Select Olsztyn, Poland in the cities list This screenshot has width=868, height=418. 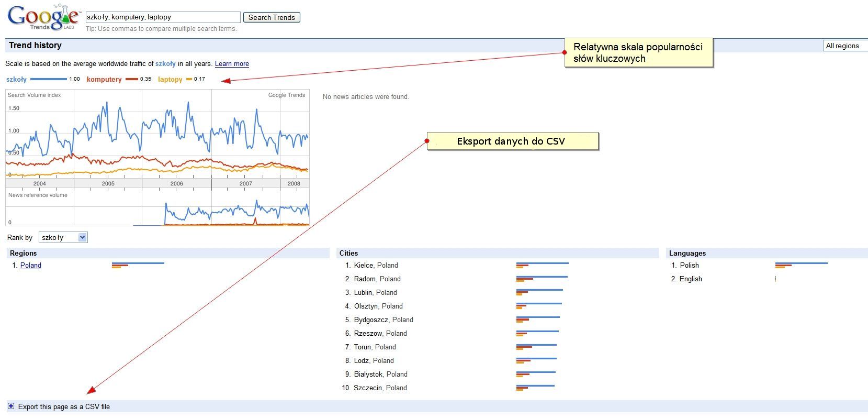tap(378, 306)
